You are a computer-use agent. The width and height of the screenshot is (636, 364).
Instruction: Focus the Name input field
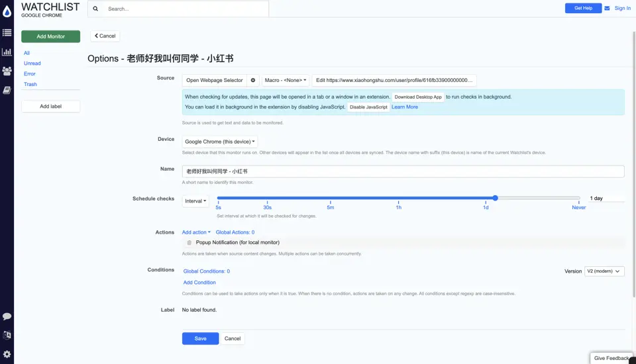click(x=403, y=171)
